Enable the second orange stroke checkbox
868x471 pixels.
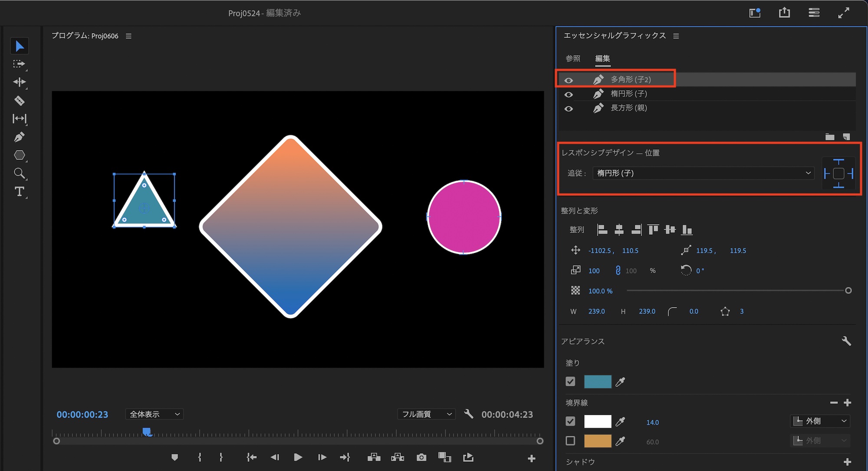pos(570,441)
